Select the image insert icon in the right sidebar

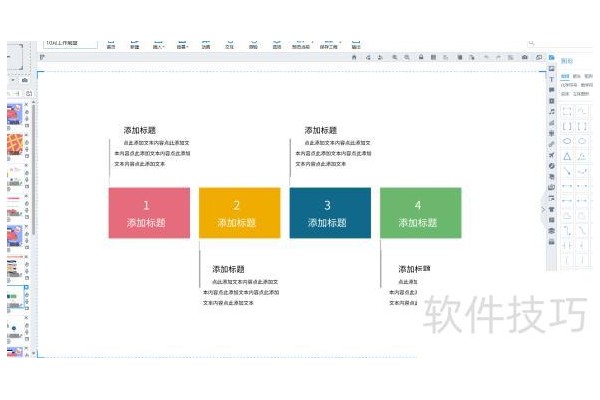tap(551, 69)
